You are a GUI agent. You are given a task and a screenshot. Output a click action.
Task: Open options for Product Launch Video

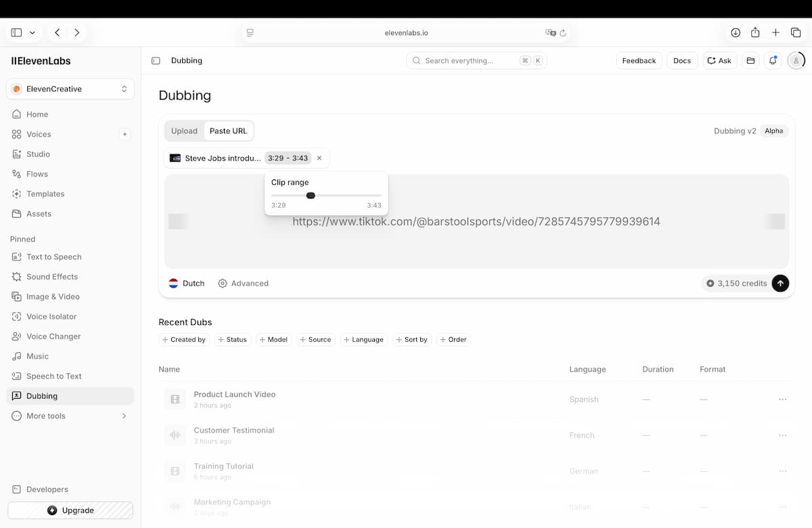click(783, 399)
